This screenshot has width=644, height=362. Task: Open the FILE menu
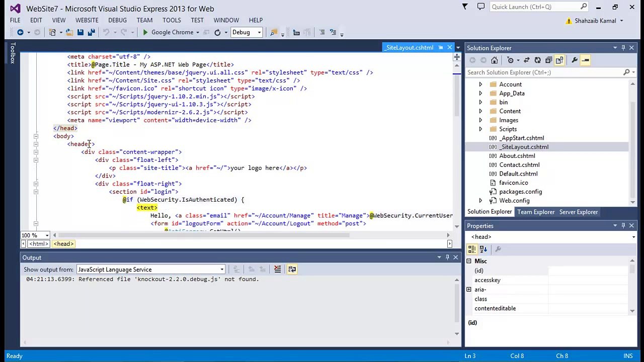(15, 20)
